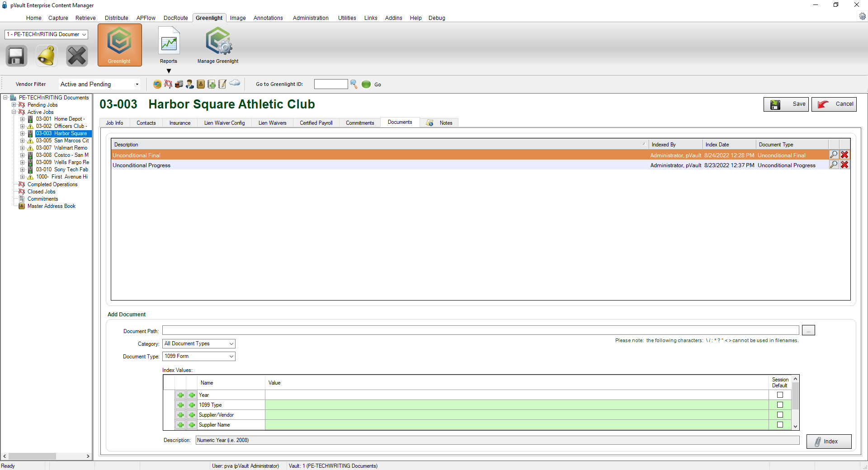Switch to the Certified Payroll tab
868x470 pixels.
pos(316,123)
